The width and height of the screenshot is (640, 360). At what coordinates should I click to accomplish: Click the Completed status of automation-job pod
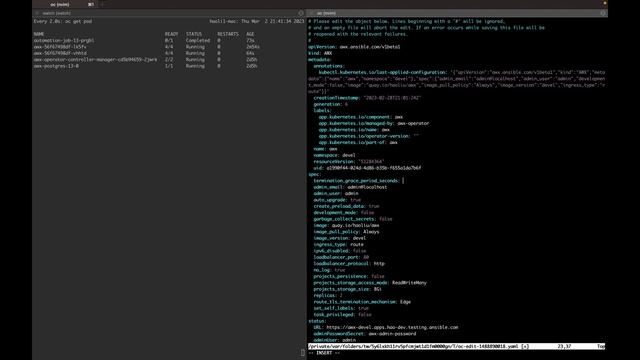click(198, 40)
